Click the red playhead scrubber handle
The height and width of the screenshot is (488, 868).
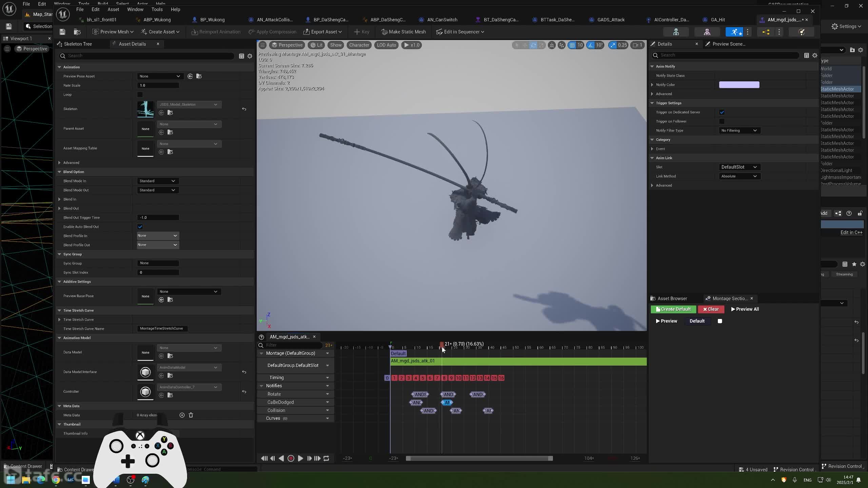(x=442, y=344)
